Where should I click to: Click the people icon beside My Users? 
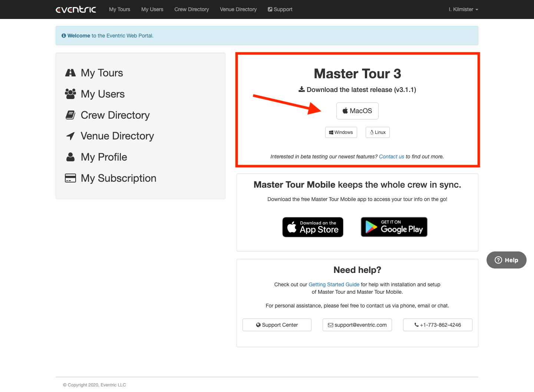tap(70, 94)
